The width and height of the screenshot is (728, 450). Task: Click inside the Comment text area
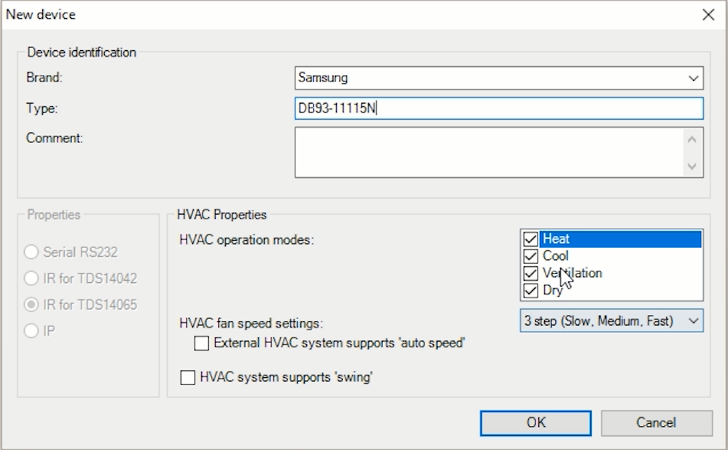pos(488,152)
